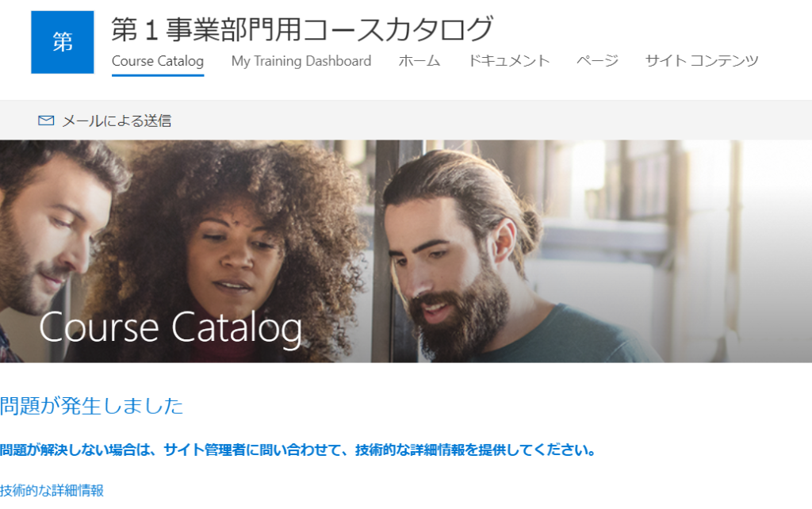This screenshot has width=812, height=509.
Task: Click the white Course Catalog banner title
Action: tap(170, 327)
